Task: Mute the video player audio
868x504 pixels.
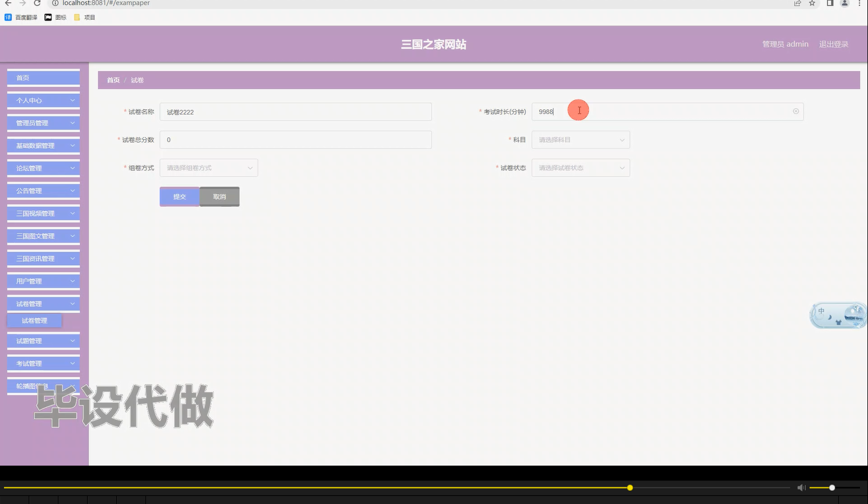Action: 801,487
